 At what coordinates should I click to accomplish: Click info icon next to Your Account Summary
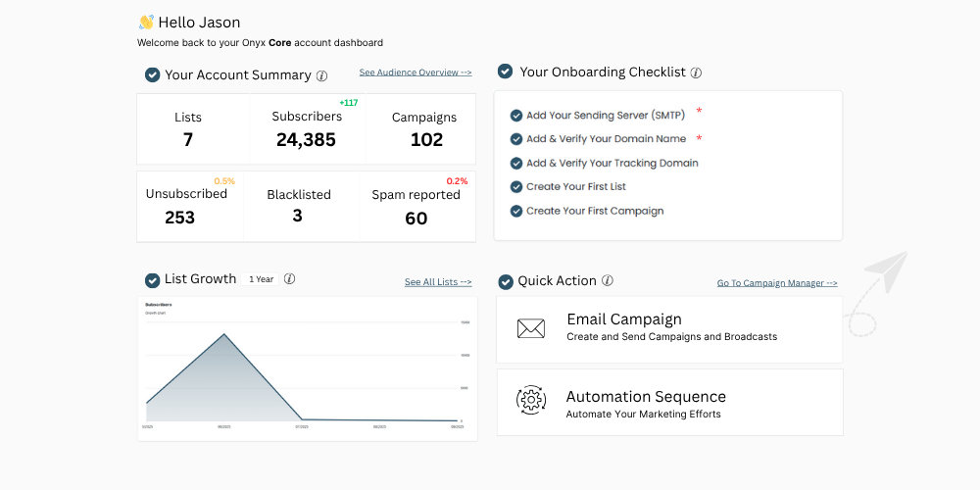click(322, 75)
